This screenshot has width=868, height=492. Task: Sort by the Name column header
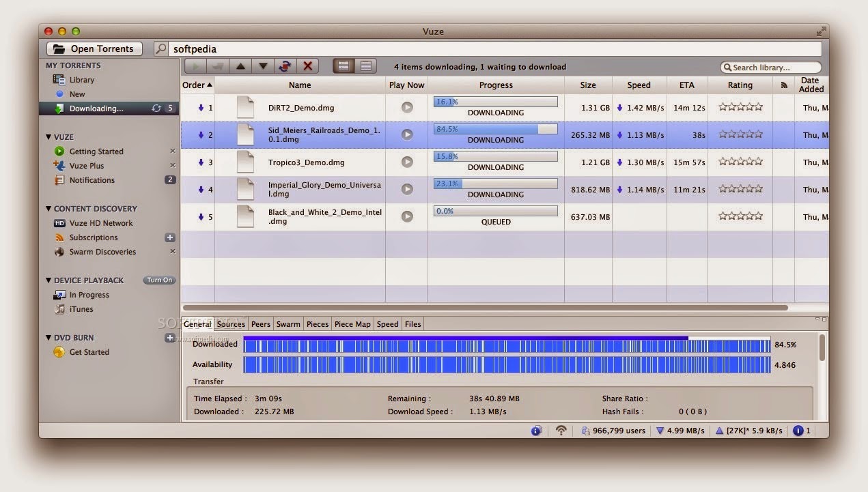click(300, 85)
